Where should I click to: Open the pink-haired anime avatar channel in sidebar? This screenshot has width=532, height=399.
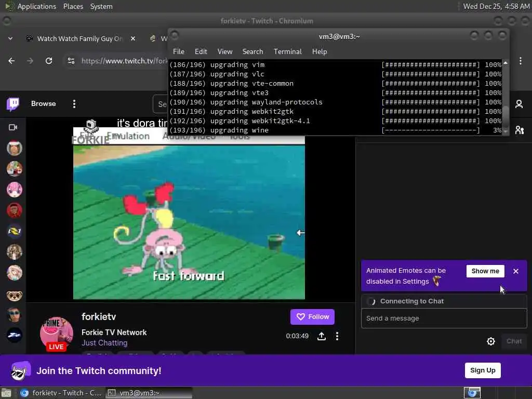[x=14, y=189]
